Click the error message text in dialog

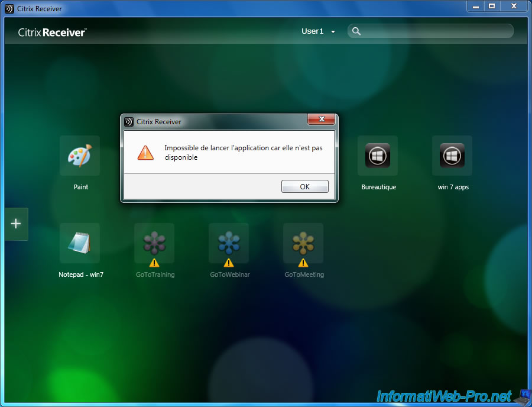tap(244, 153)
